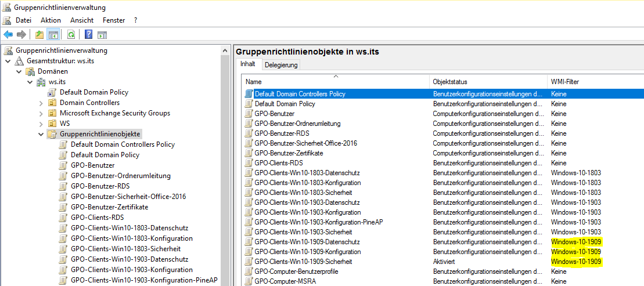Image resolution: width=644 pixels, height=286 pixels.
Task: Sort list by Objektstatus column header
Action: coord(488,82)
